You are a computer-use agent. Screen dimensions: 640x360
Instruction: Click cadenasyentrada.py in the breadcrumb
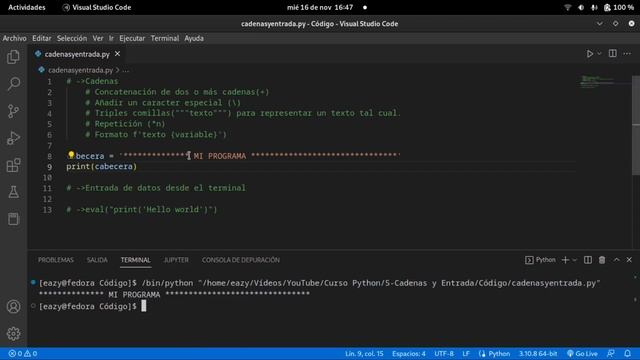pos(80,70)
